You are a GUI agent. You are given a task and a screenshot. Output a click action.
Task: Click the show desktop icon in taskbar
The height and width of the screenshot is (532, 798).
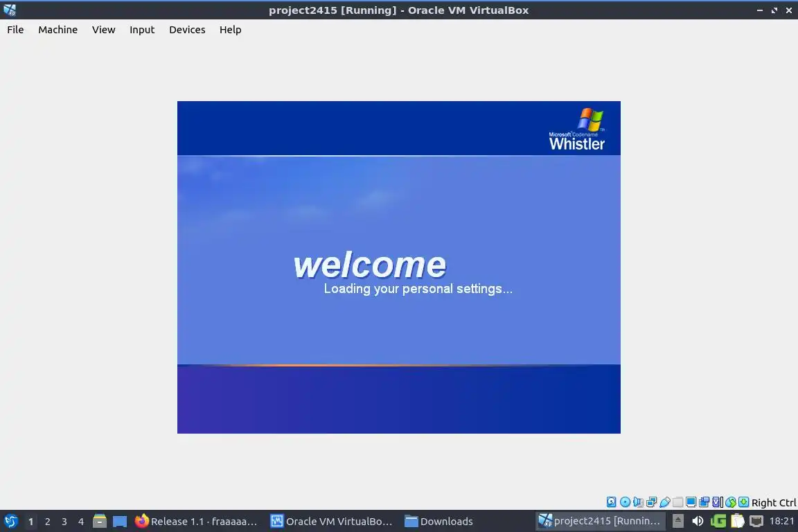pyautogui.click(x=120, y=522)
